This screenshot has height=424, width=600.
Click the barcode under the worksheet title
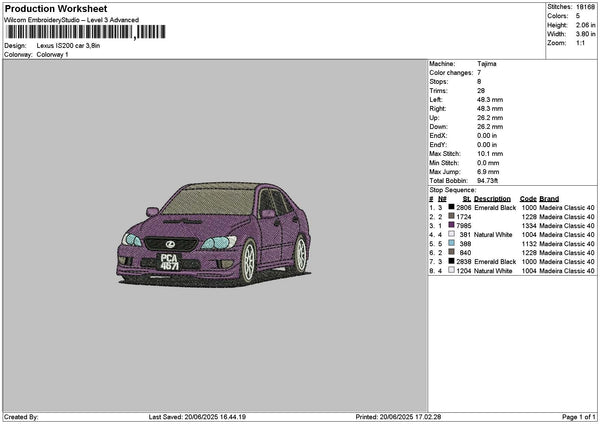(86, 32)
